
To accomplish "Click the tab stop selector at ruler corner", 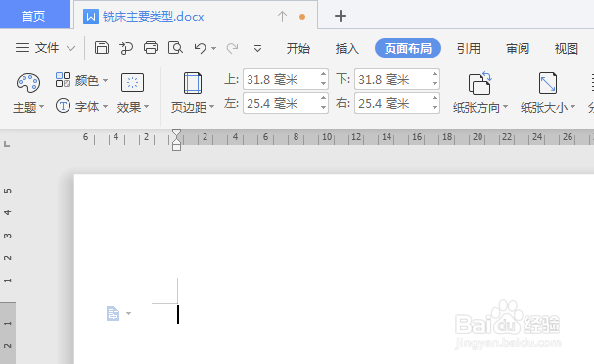I will pyautogui.click(x=7, y=144).
